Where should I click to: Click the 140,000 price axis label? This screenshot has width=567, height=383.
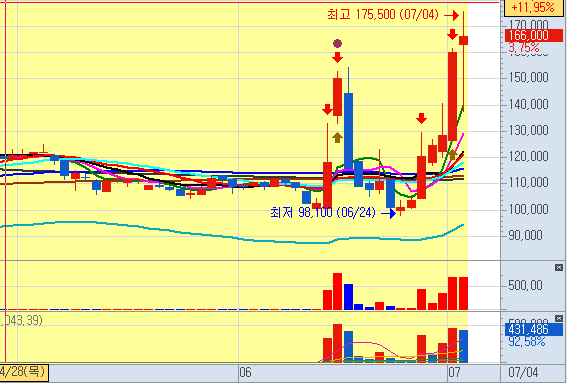tap(528, 105)
